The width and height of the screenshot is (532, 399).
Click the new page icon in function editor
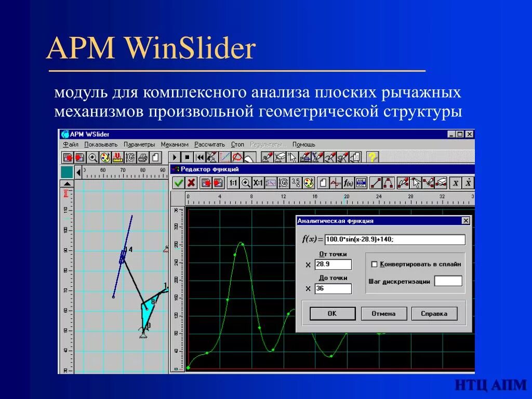point(323,183)
